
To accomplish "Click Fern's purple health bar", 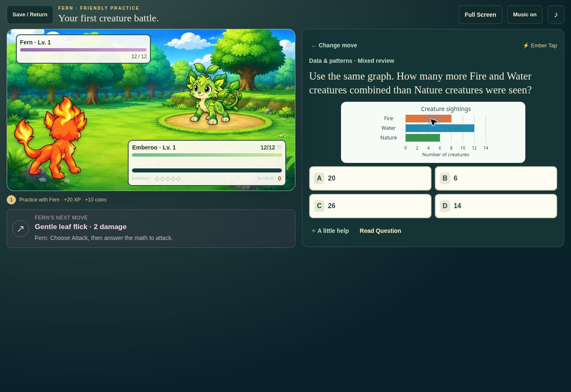I will coord(83,50).
